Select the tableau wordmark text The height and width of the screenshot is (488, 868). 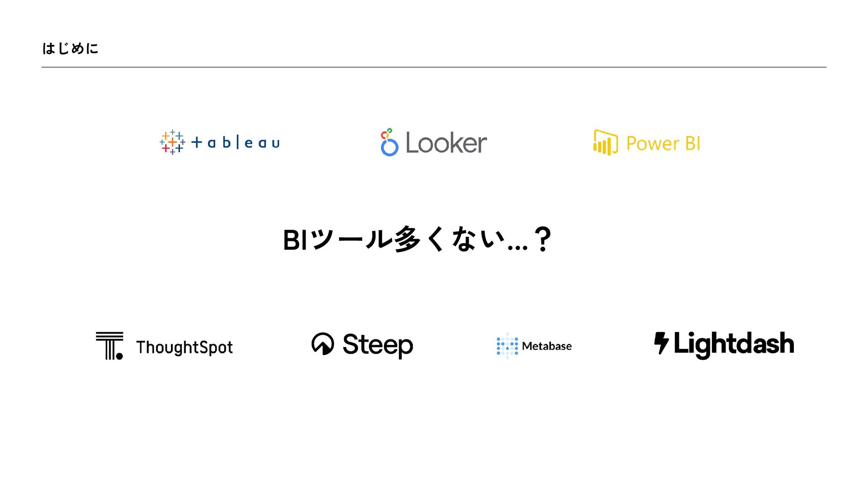coord(236,142)
